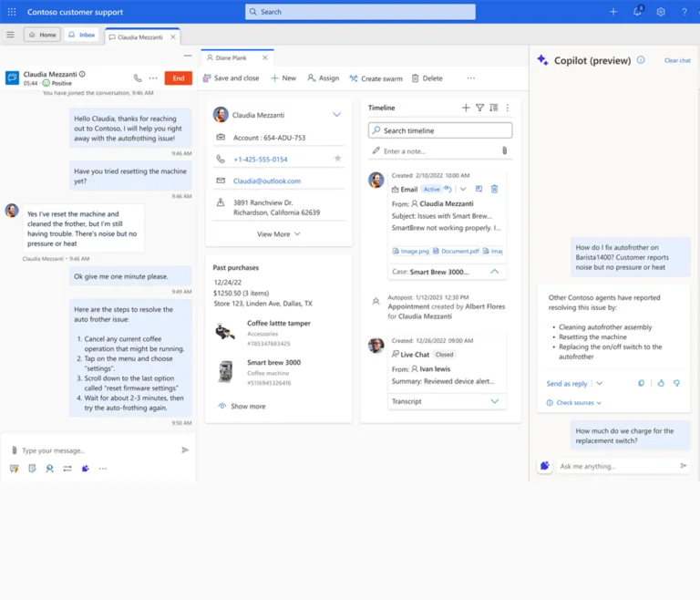Open the notifications bell
This screenshot has height=600, width=700.
pyautogui.click(x=637, y=11)
